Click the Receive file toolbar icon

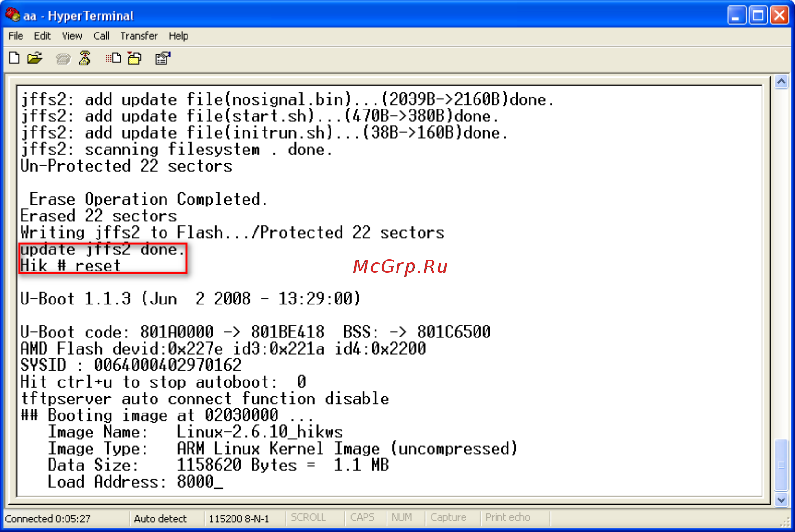coord(135,58)
